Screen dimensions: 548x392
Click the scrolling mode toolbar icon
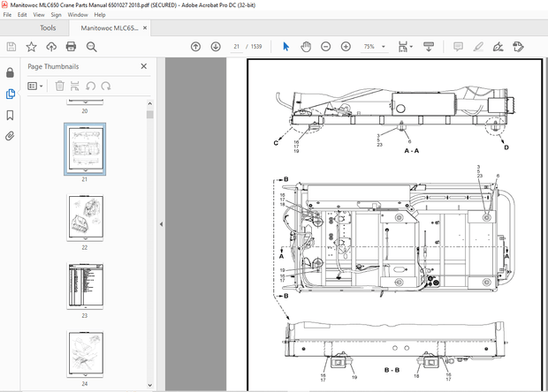[x=429, y=47]
